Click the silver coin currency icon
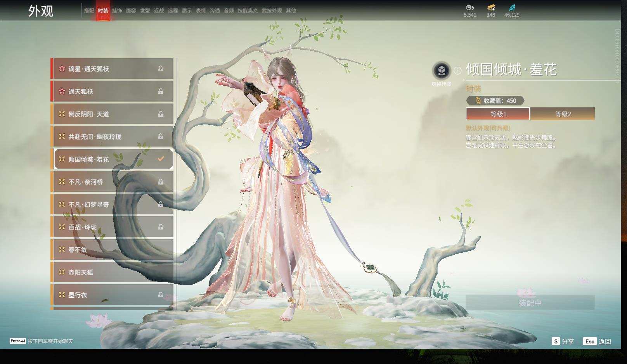The image size is (627, 364). [x=470, y=7]
